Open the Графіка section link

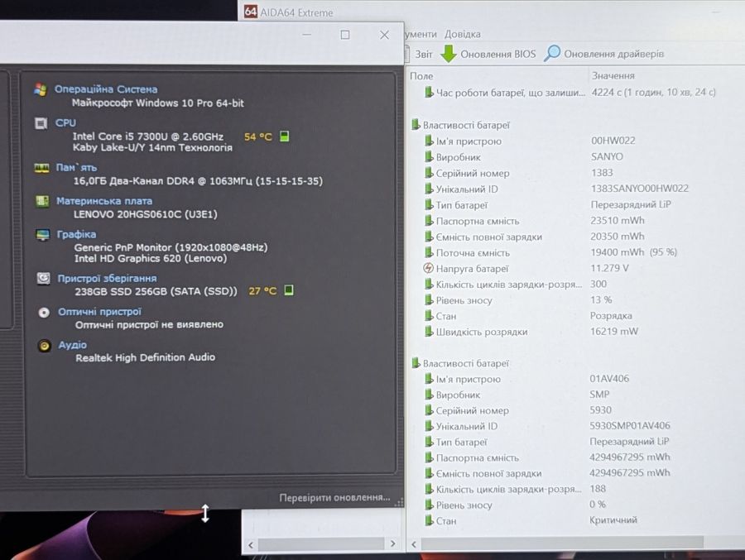tap(76, 234)
